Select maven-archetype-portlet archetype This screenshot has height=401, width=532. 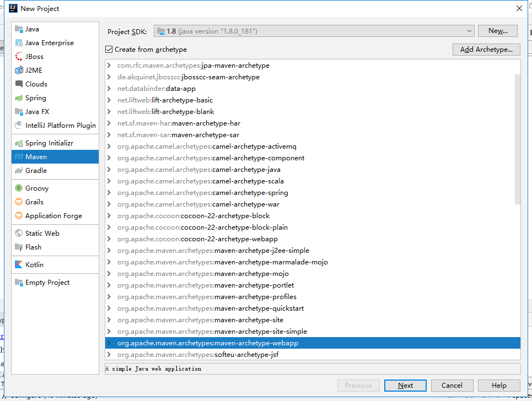coord(313,285)
